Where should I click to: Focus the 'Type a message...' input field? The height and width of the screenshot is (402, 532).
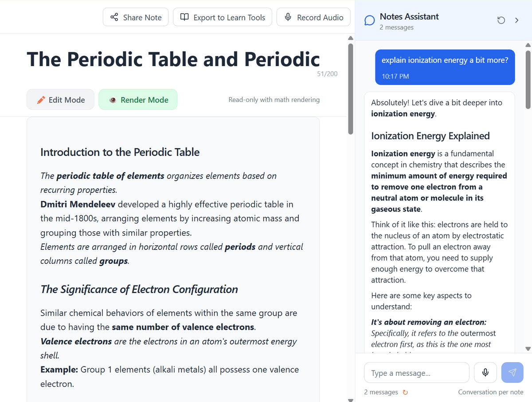click(416, 373)
